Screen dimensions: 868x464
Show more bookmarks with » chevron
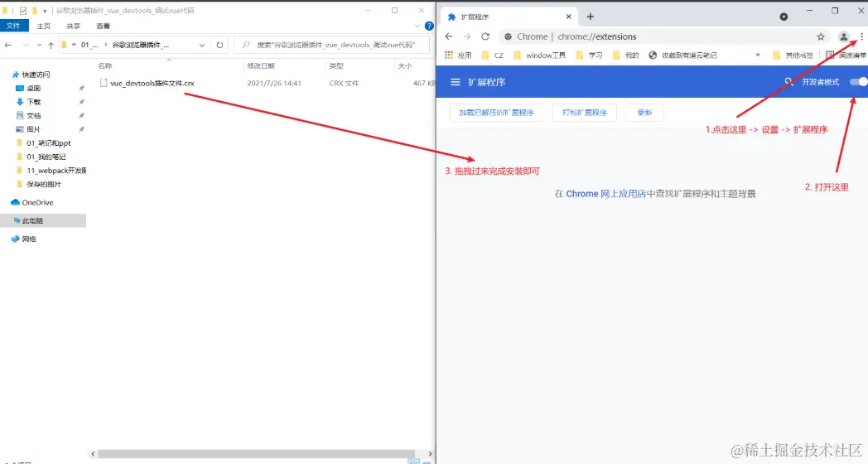[757, 55]
